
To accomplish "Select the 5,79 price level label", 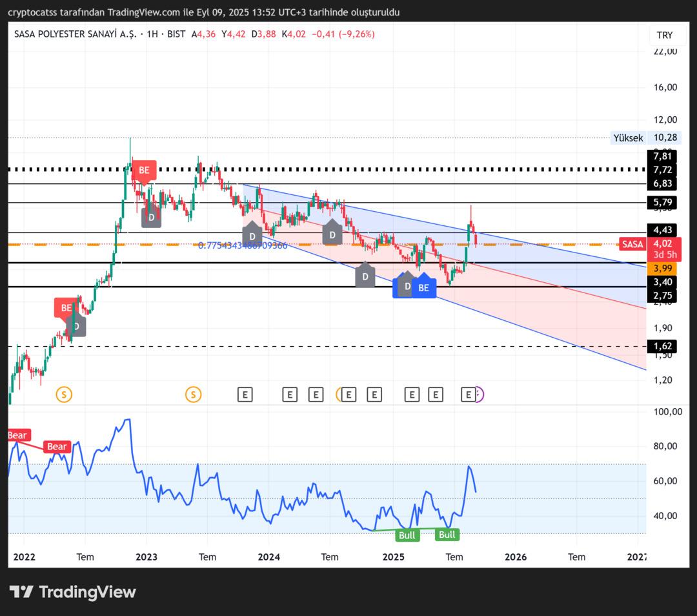I will tap(662, 202).
